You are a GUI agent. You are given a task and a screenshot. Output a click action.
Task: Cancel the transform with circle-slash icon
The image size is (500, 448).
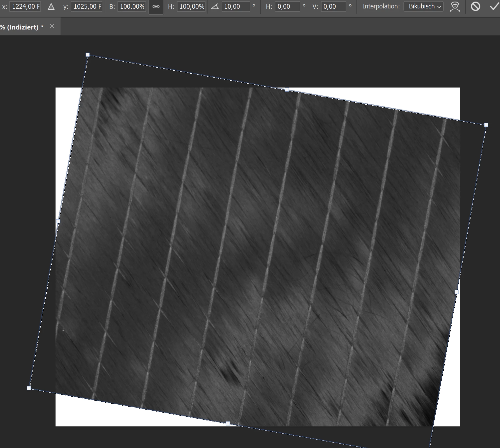(475, 7)
